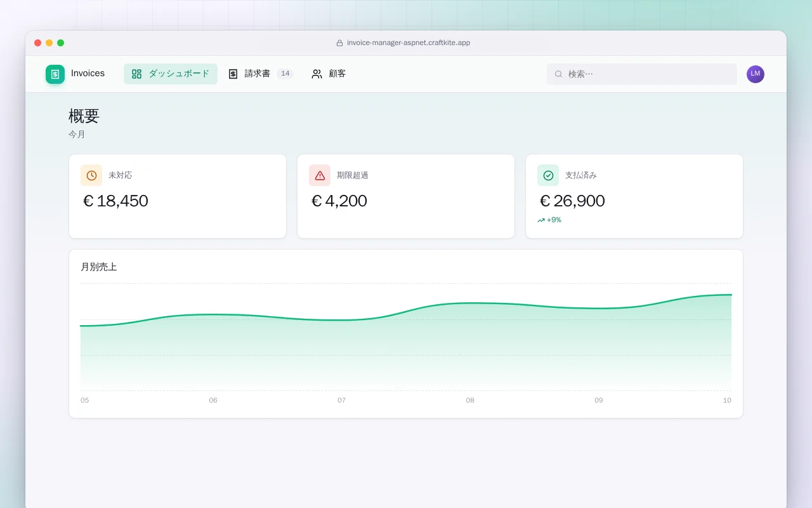Click the receipt icon beside 請求書
Viewport: 812px width, 508px height.
233,74
